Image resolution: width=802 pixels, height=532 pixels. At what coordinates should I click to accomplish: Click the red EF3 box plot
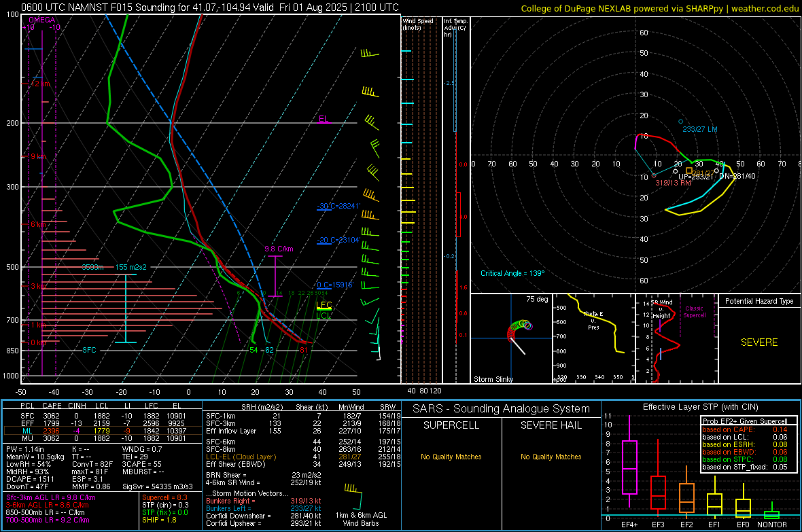(658, 478)
